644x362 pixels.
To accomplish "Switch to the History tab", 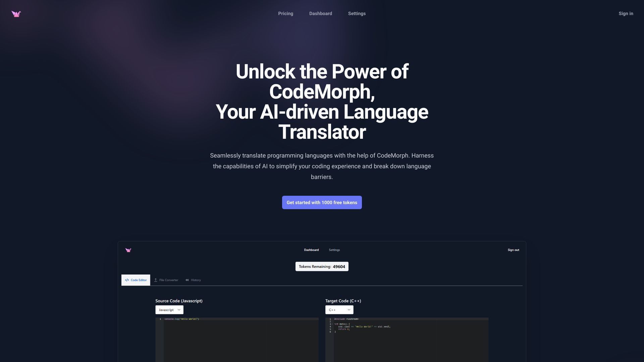I will click(x=193, y=280).
